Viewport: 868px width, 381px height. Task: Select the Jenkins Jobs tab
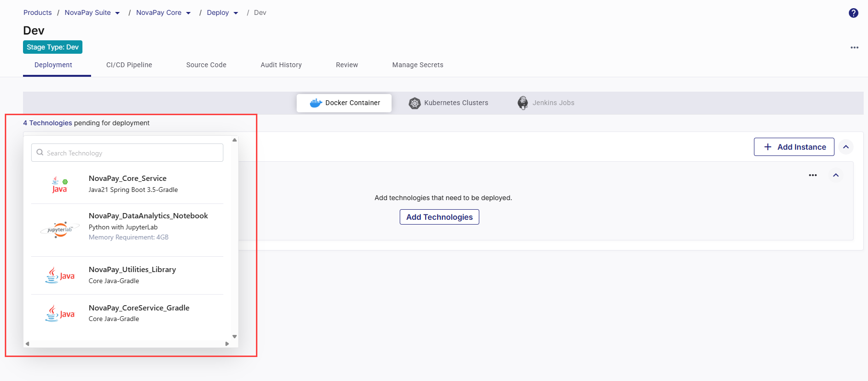(546, 103)
